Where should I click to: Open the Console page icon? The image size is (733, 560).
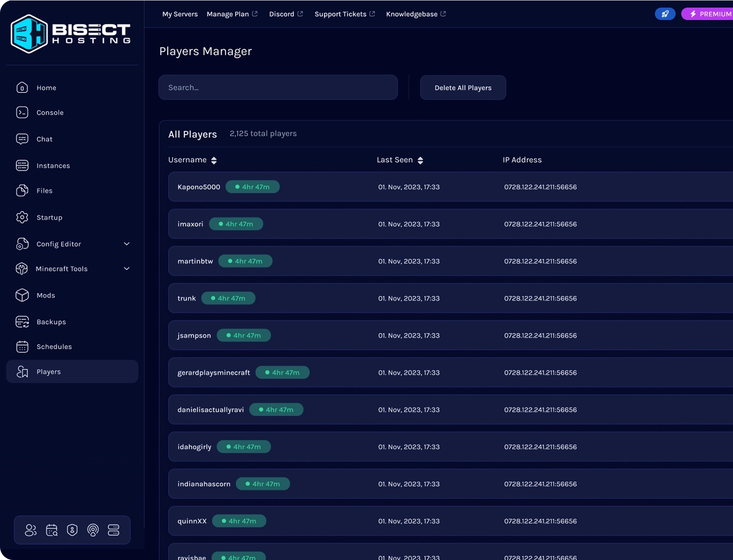click(x=22, y=113)
